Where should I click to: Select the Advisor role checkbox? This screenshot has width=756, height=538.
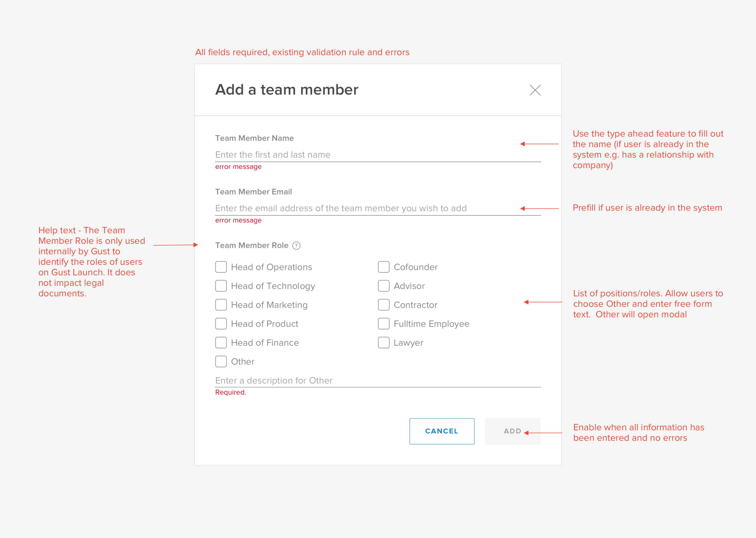[x=384, y=286]
